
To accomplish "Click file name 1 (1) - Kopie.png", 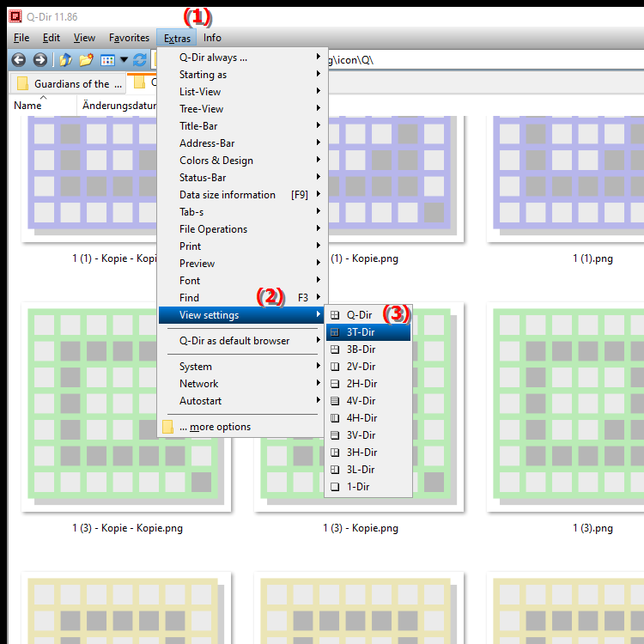I will pyautogui.click(x=364, y=258).
